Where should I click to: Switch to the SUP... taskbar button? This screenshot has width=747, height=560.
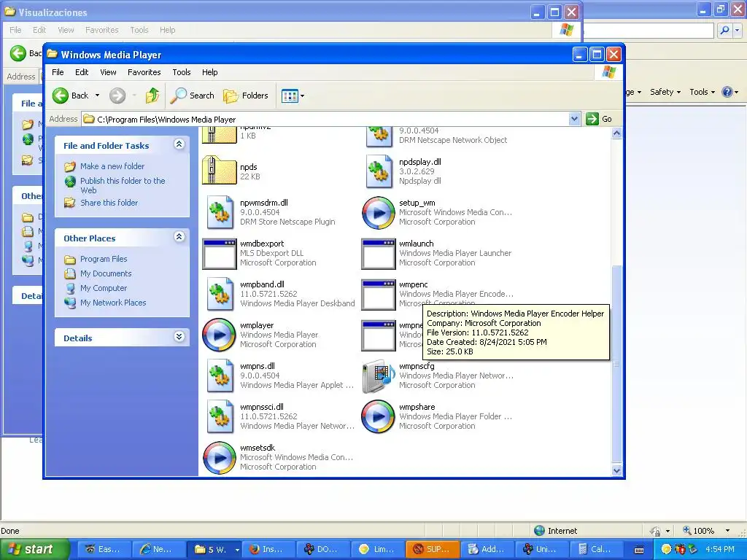(433, 550)
